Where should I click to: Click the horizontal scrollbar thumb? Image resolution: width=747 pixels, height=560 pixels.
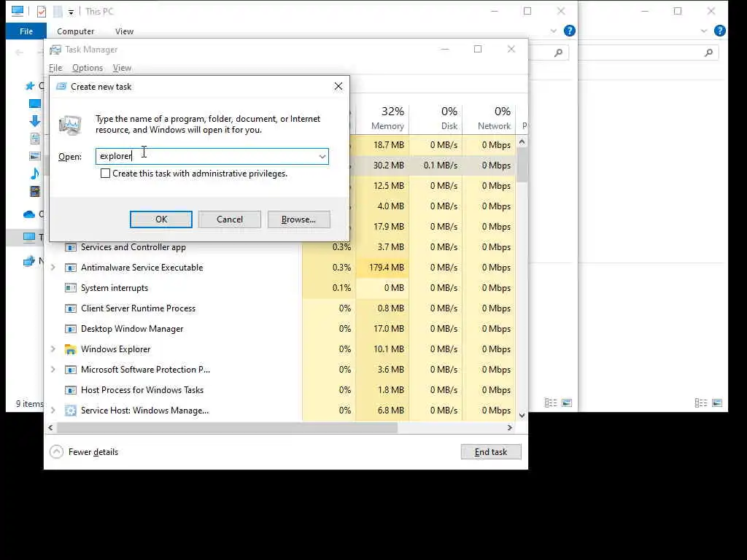click(228, 427)
